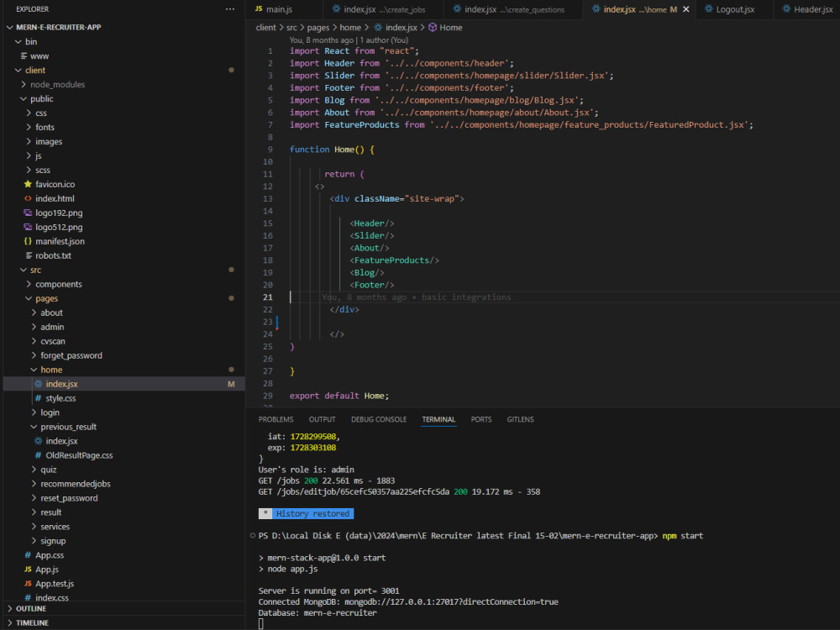Image resolution: width=840 pixels, height=630 pixels.
Task: Click the terminal input cursor line
Action: point(261,623)
